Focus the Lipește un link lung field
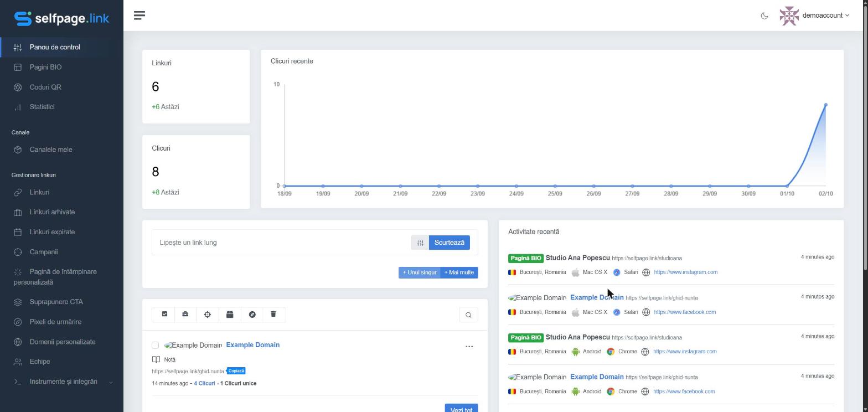Viewport: 868px width, 412px height. [x=282, y=243]
